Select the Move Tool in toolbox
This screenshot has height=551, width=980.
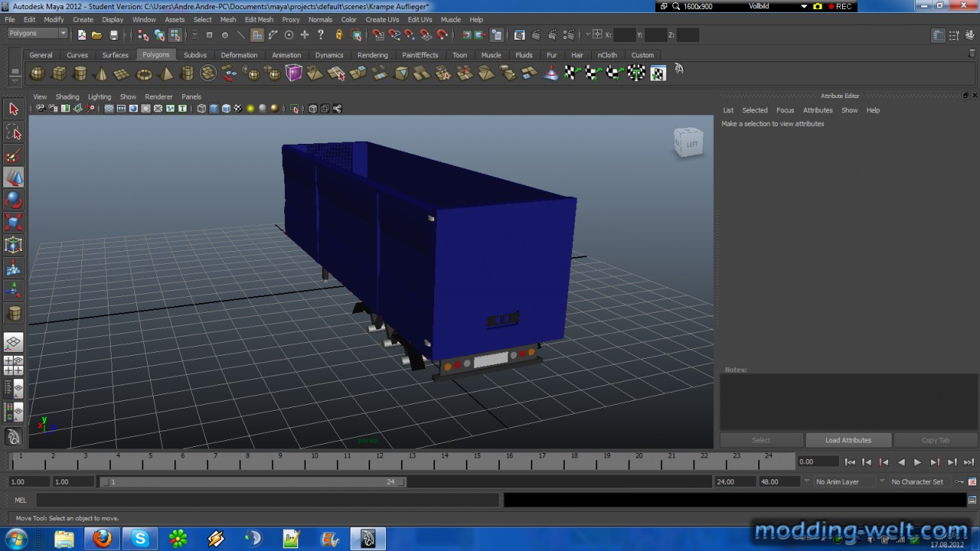(14, 177)
